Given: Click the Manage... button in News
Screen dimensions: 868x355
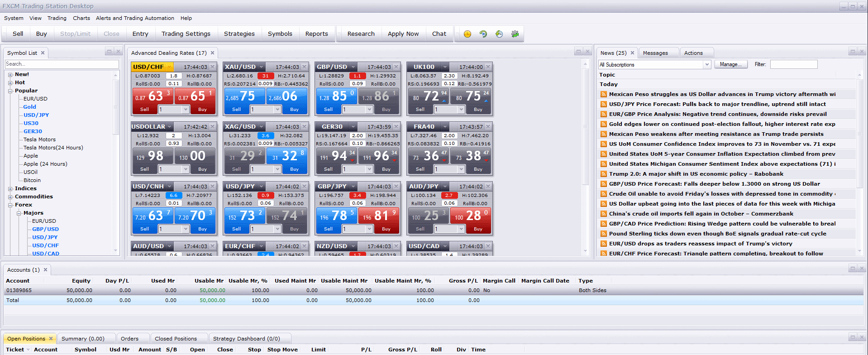Looking at the screenshot, I should click(730, 65).
